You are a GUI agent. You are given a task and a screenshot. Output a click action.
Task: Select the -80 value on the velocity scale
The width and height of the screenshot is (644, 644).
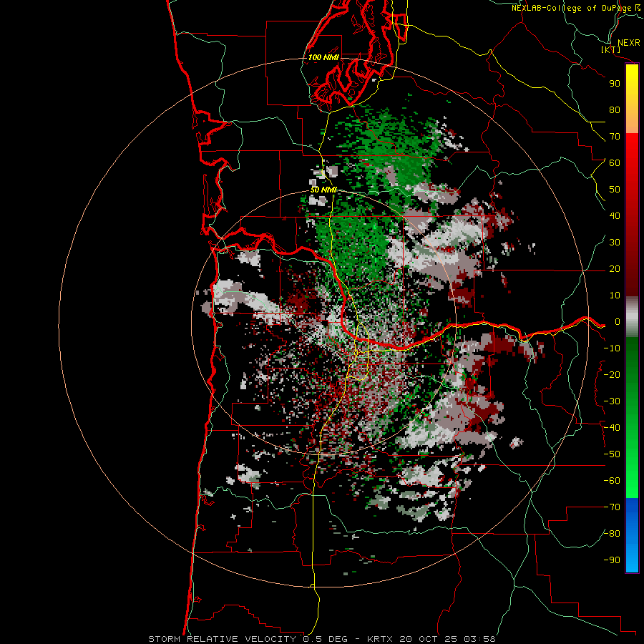(x=612, y=534)
